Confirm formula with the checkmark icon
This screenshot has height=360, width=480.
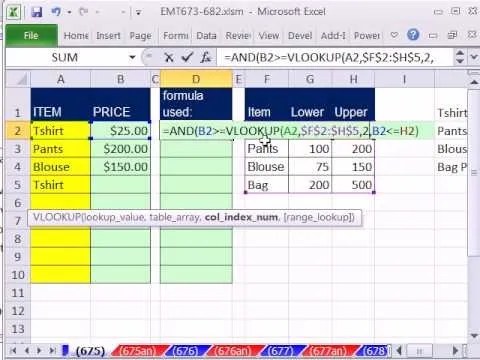[187, 58]
